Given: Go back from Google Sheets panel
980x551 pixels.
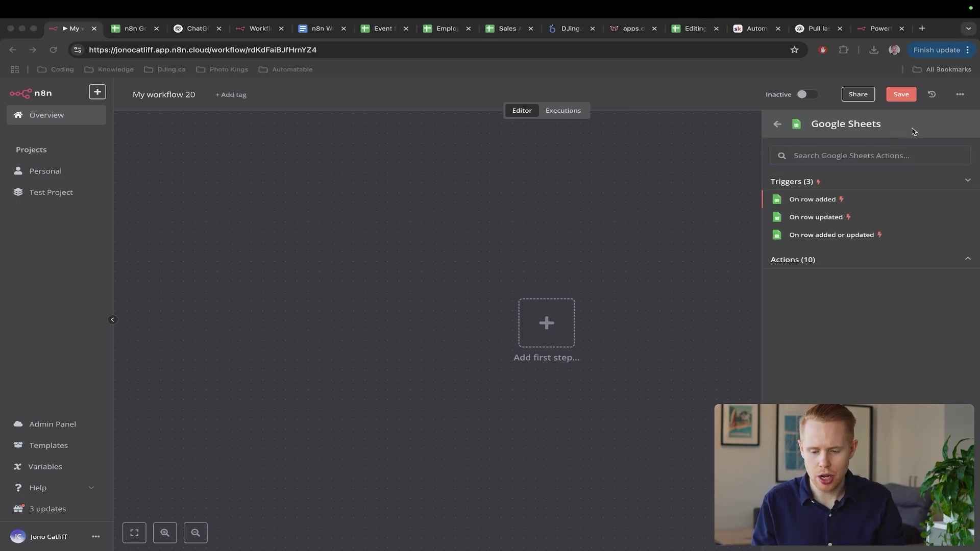Looking at the screenshot, I should tap(777, 124).
